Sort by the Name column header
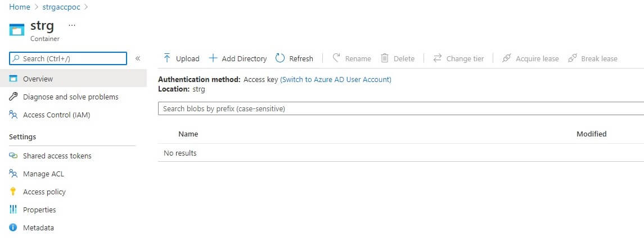Screen dimensions: 644x241 coord(188,134)
